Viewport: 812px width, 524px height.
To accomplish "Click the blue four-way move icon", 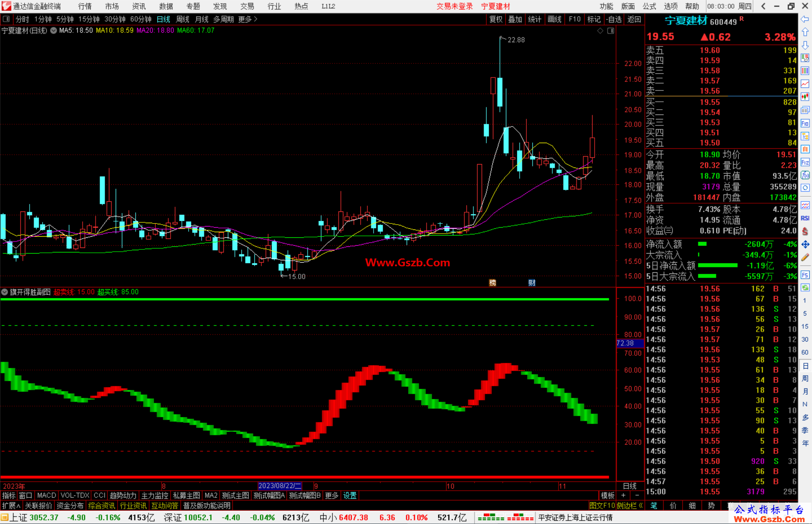I will coord(805,245).
